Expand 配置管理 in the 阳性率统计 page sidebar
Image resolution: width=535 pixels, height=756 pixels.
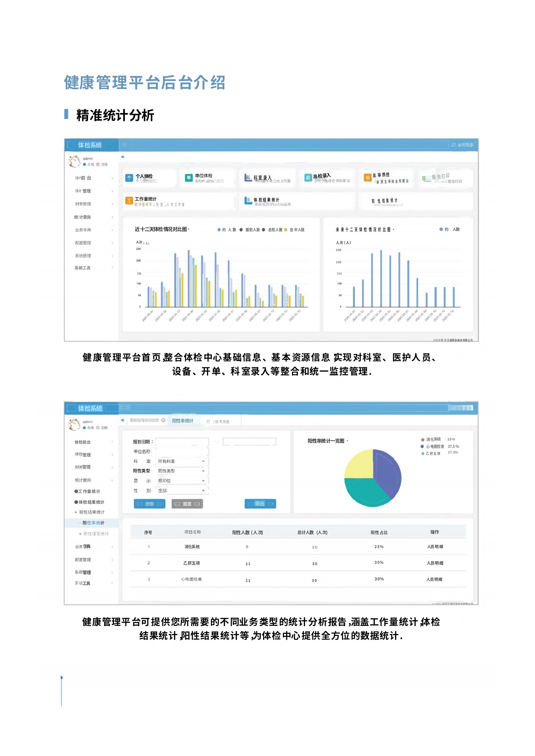pos(94,560)
